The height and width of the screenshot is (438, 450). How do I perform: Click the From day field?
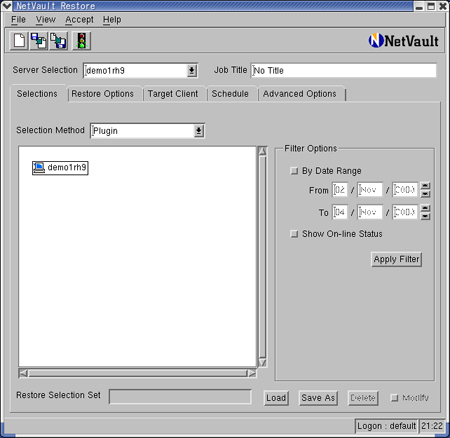(x=340, y=190)
